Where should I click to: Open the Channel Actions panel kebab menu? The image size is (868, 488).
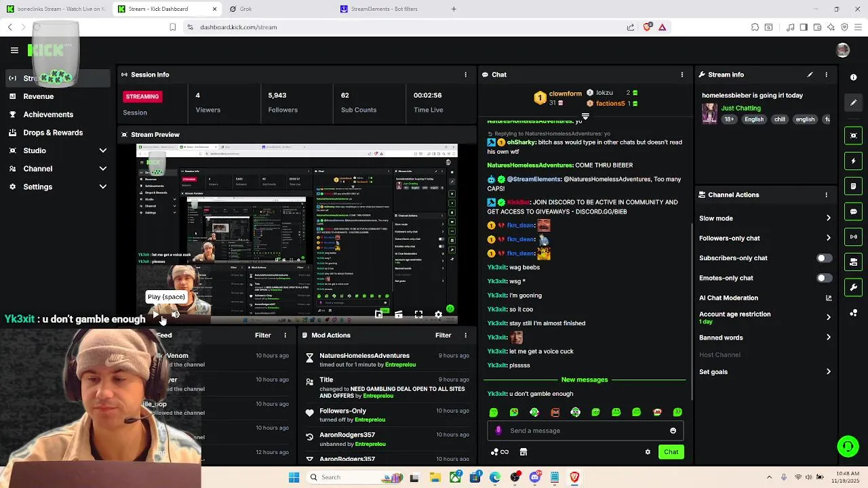point(826,195)
